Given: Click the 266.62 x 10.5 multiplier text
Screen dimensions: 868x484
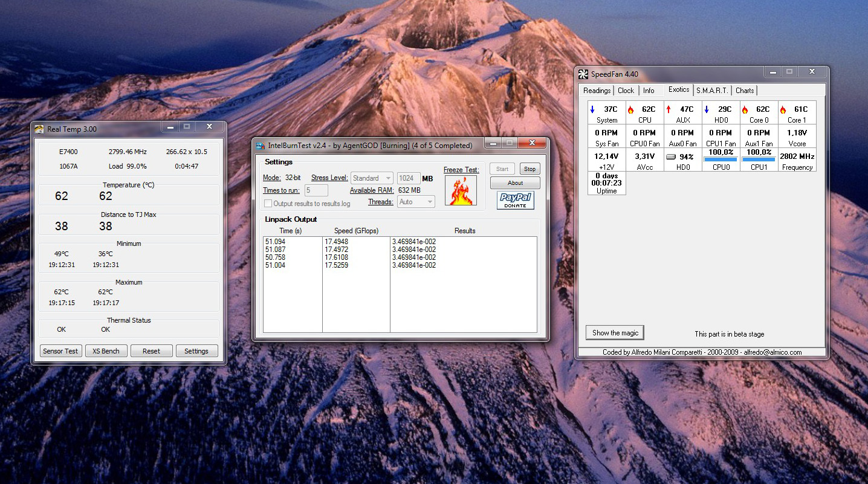Looking at the screenshot, I should tap(187, 152).
